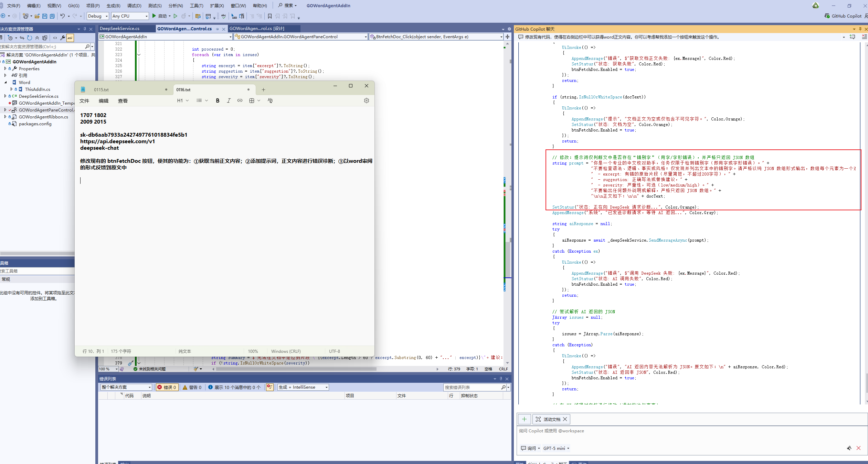
Task: Toggle the Warnings 0 filter button
Action: (x=192, y=387)
